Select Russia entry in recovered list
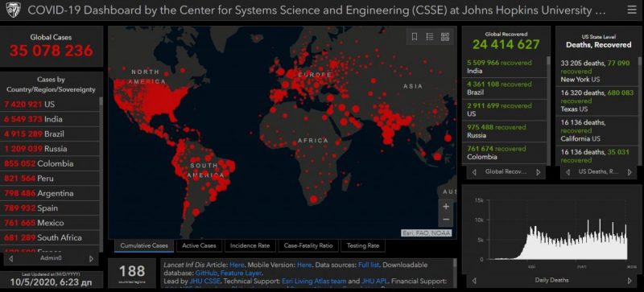The image size is (644, 292). click(505, 131)
